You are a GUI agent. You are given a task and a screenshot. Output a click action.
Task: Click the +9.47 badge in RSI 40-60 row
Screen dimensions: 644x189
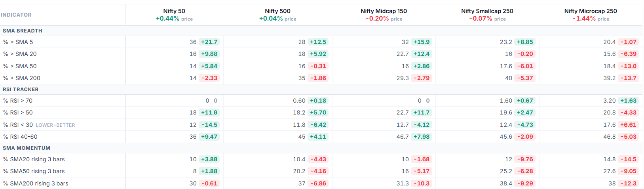point(209,137)
